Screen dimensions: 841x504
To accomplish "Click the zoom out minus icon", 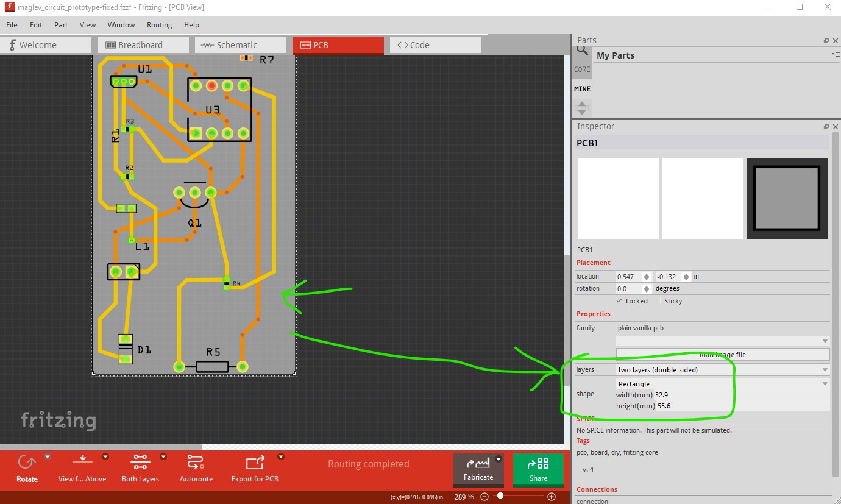I will [x=484, y=497].
